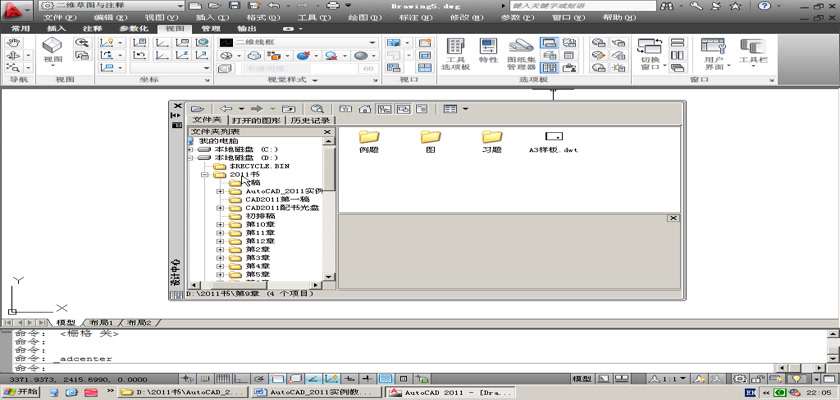The width and height of the screenshot is (840, 400).
Task: Open the Views dropdown arrow in the Design Center
Action: (465, 109)
